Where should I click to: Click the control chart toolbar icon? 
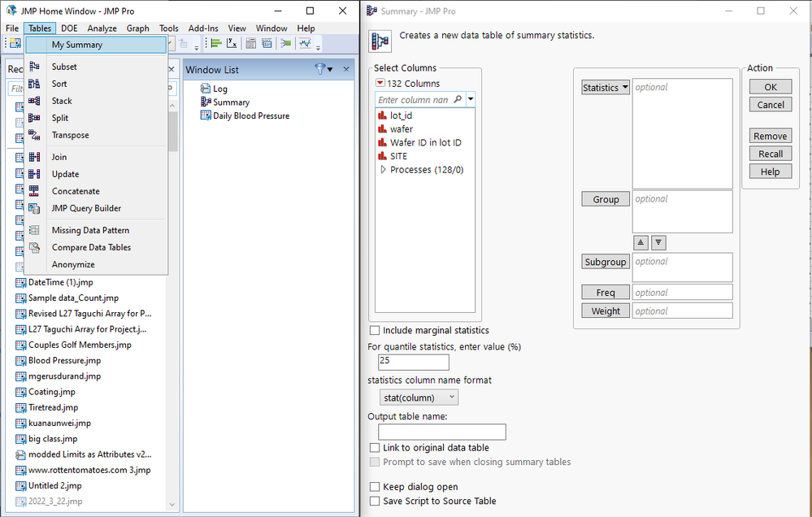click(305, 44)
